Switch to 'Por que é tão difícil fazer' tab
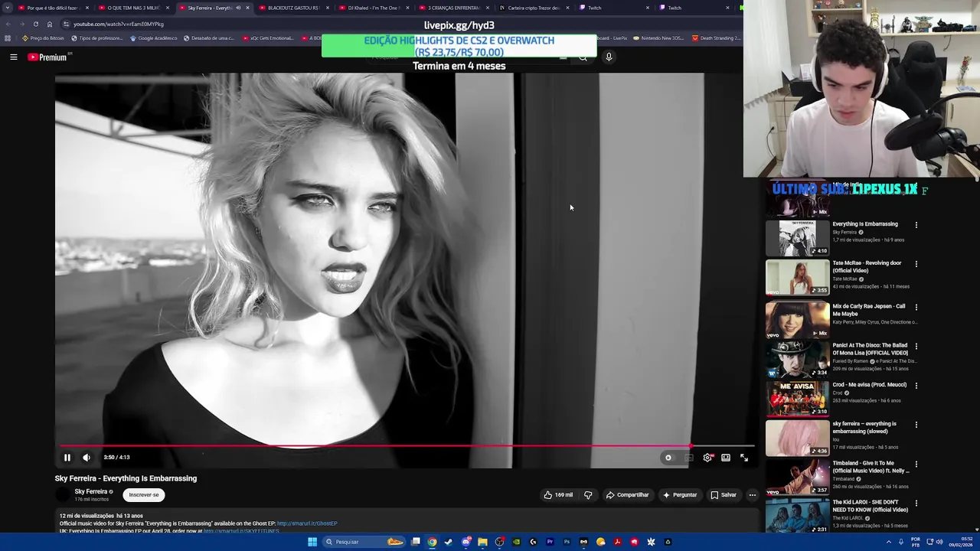 coord(52,8)
